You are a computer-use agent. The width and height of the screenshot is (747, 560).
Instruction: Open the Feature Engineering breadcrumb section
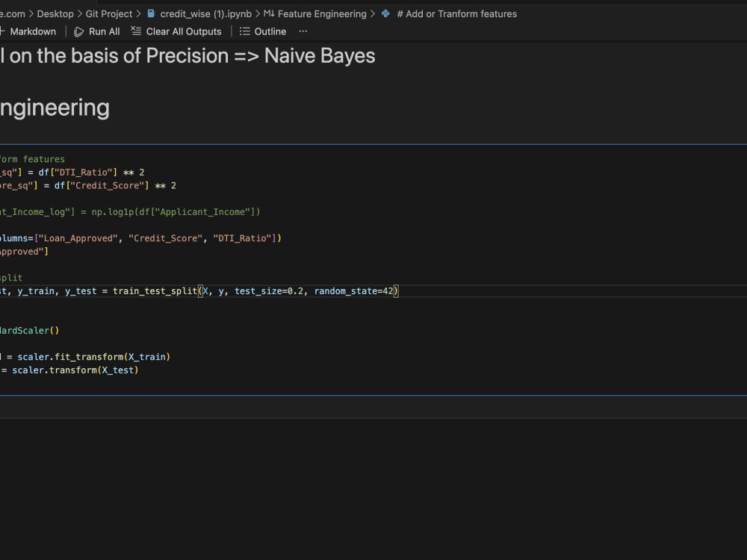(x=322, y=13)
